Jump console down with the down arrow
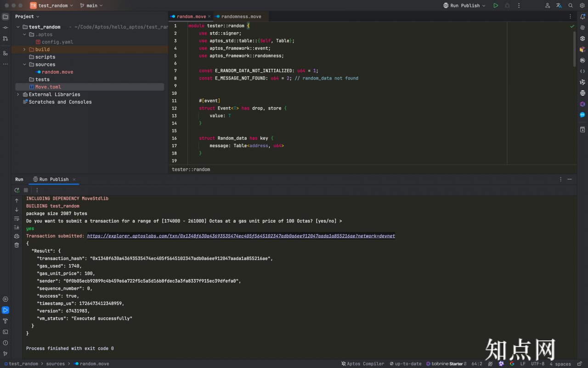 (x=17, y=210)
